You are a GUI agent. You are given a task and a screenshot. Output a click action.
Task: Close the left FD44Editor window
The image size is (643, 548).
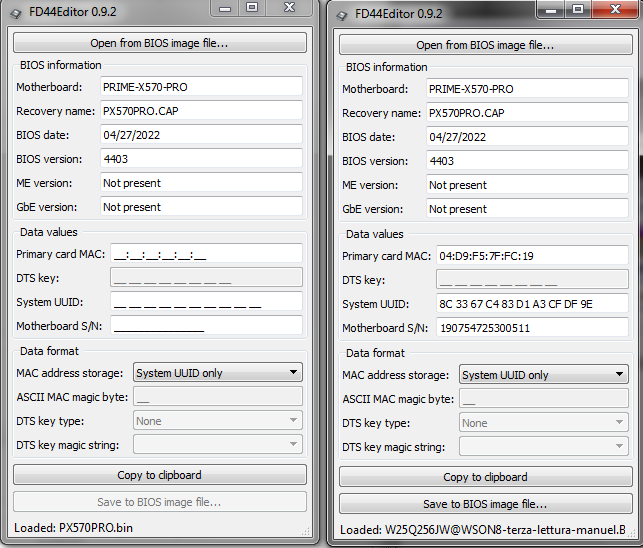(290, 8)
